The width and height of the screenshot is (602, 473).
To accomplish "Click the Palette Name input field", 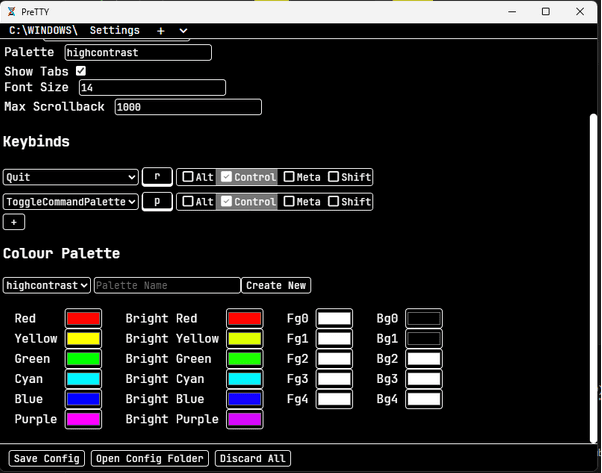I will coord(167,285).
